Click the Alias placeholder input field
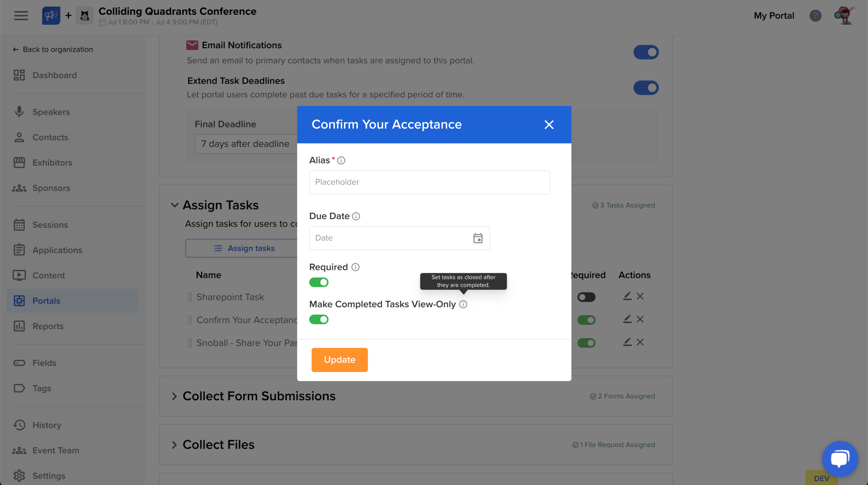The height and width of the screenshot is (485, 868). pyautogui.click(x=429, y=182)
